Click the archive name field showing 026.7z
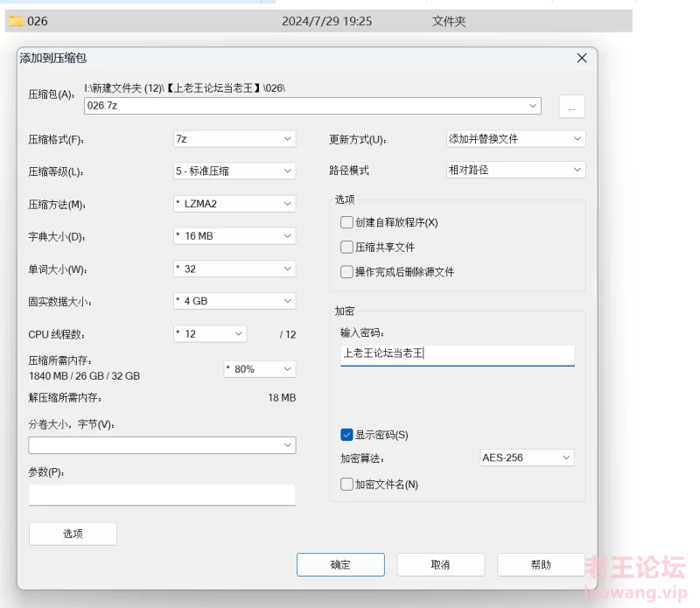Image resolution: width=700 pixels, height=608 pixels. pos(312,106)
